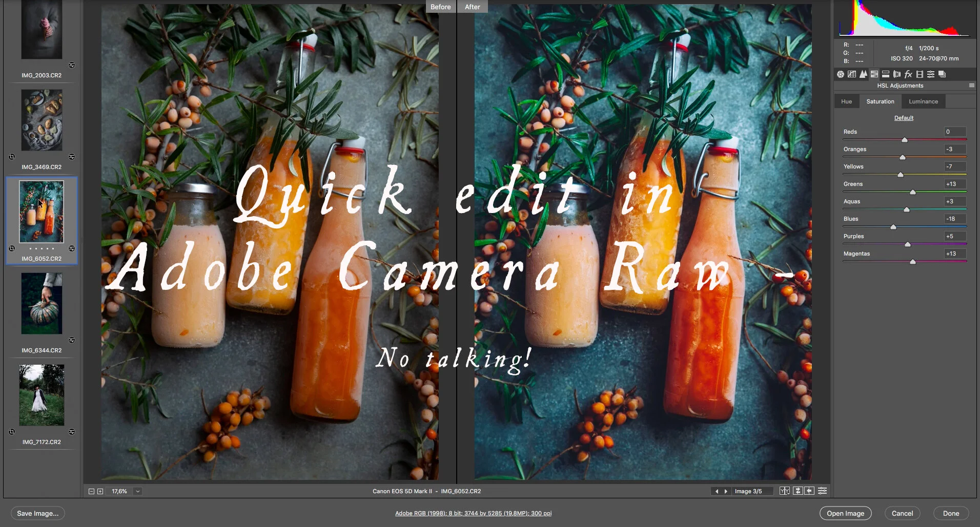980x527 pixels.
Task: Open the Basic panel aperture icon
Action: tap(841, 74)
